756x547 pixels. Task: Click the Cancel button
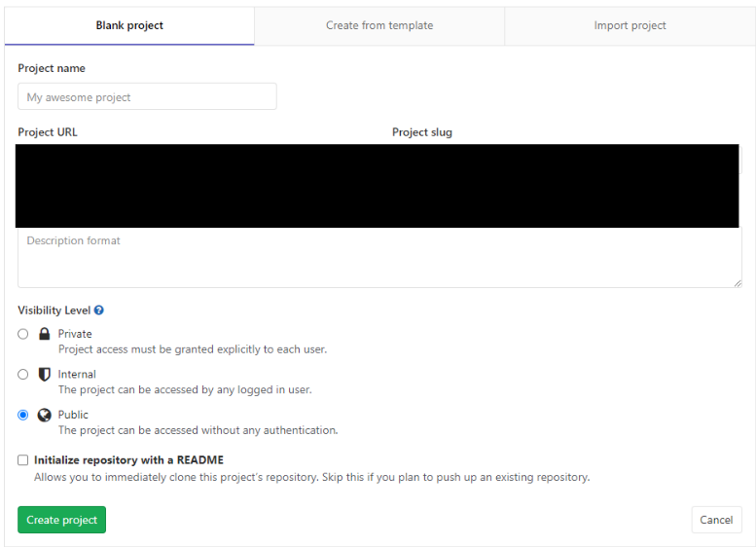716,520
